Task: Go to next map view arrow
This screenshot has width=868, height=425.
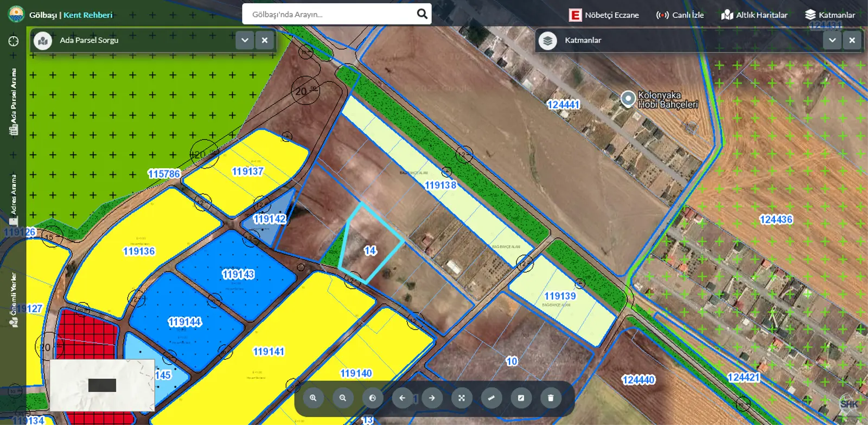Action: click(x=432, y=398)
